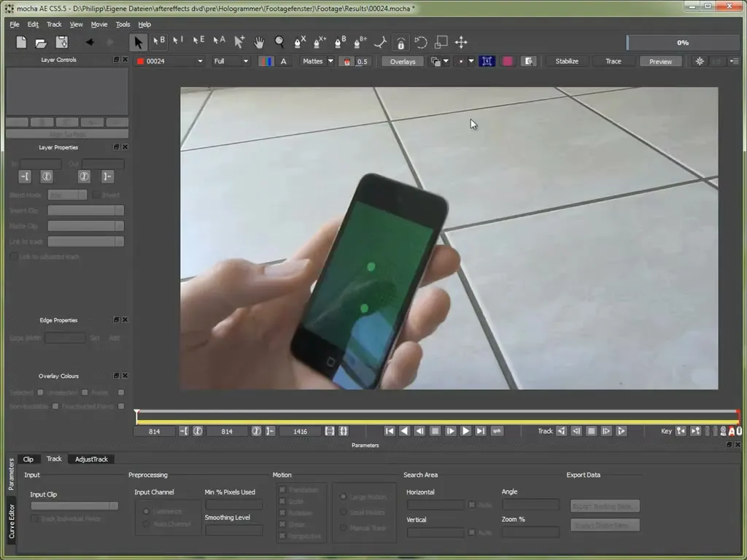Click the pink color swatch in view toolbar
Image resolution: width=747 pixels, height=560 pixels.
(x=508, y=61)
